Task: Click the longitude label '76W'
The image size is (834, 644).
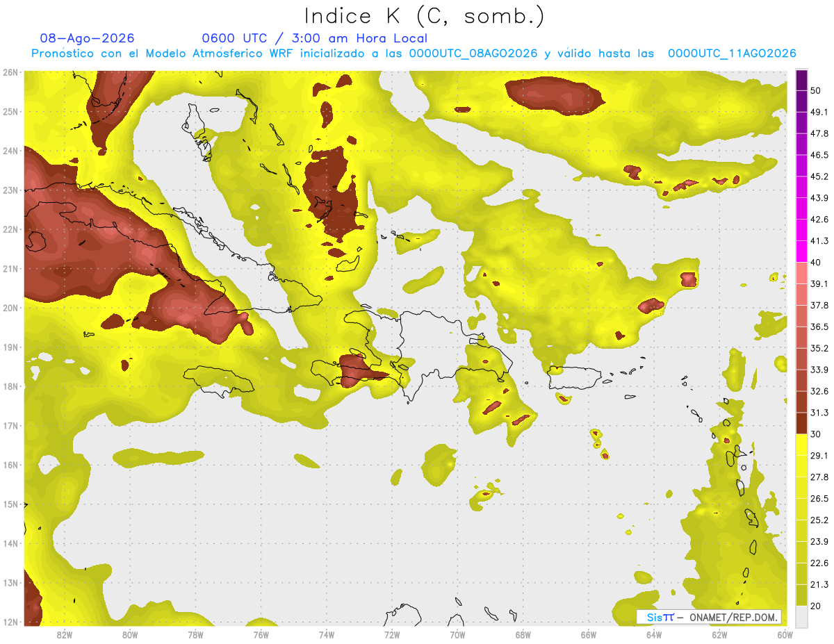Action: 261,635
